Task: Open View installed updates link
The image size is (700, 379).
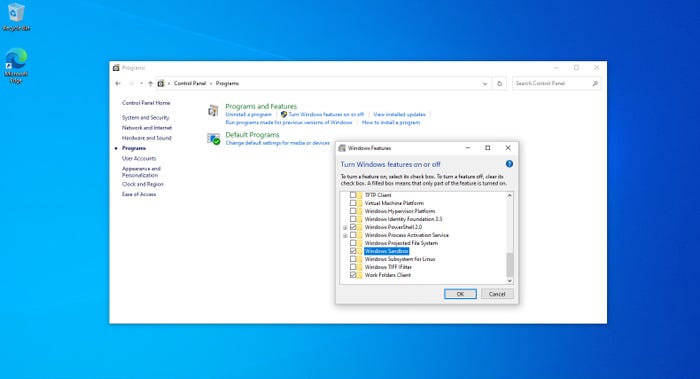Action: pyautogui.click(x=399, y=115)
